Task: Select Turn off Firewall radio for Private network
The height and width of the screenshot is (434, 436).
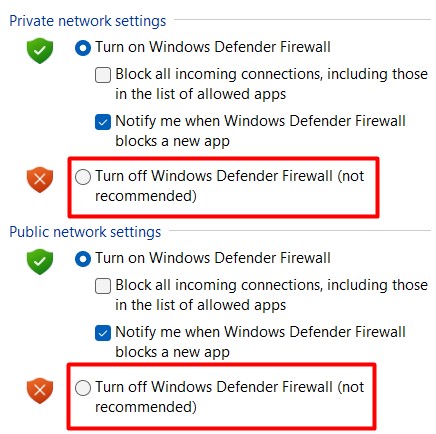Action: coord(83,177)
